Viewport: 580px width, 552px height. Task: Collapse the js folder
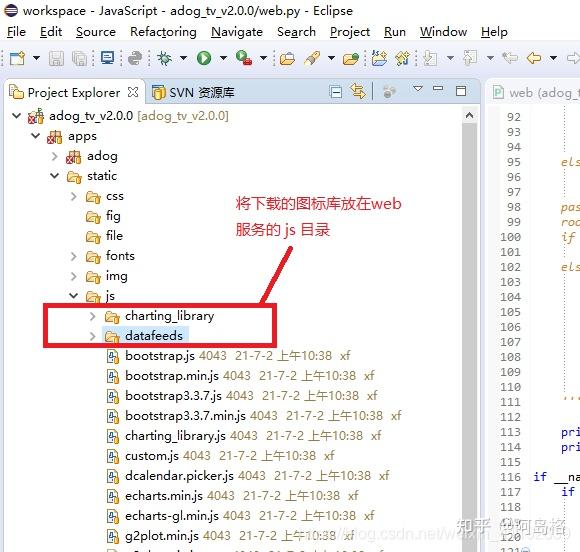[74, 296]
